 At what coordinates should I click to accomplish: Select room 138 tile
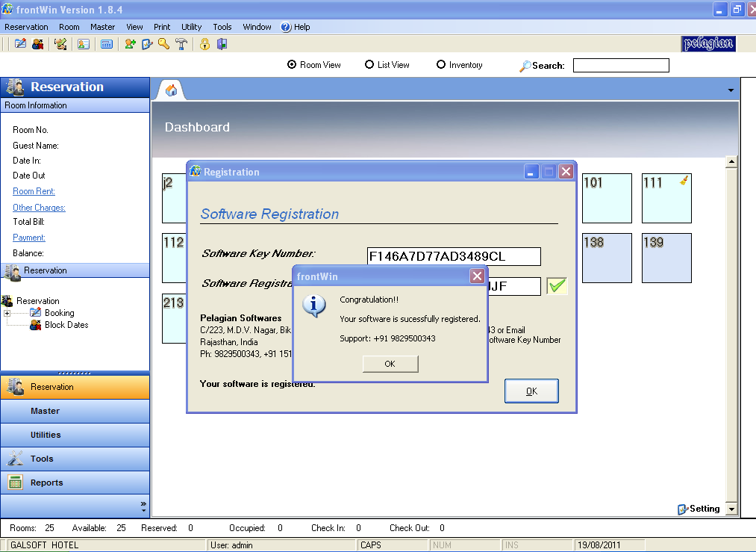(607, 258)
